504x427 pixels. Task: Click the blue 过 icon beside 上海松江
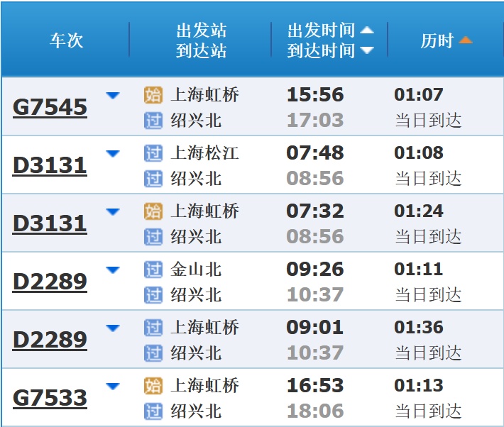tap(153, 153)
